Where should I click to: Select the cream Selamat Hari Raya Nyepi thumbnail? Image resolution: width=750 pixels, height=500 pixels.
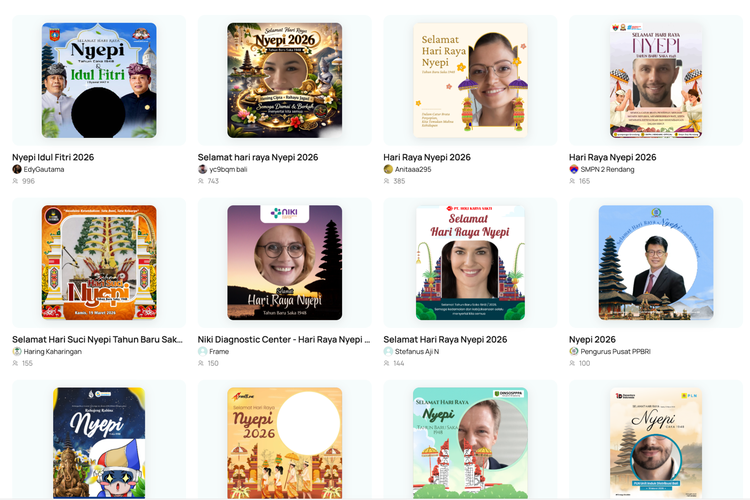click(x=470, y=80)
